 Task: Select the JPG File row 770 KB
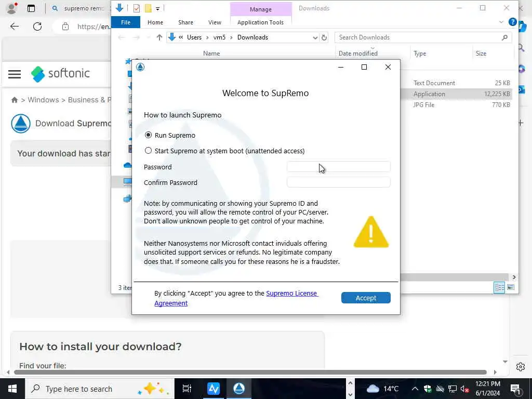pos(456,105)
